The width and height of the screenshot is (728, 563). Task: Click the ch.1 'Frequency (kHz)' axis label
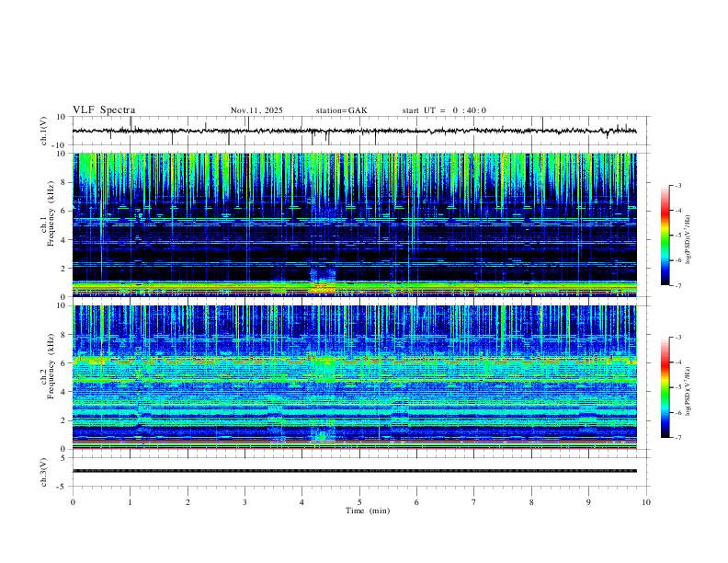51,213
